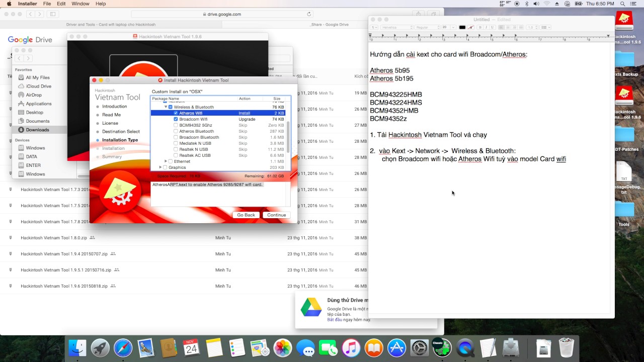Open yellow Notes icon in Dock
644x362 pixels.
(214, 348)
